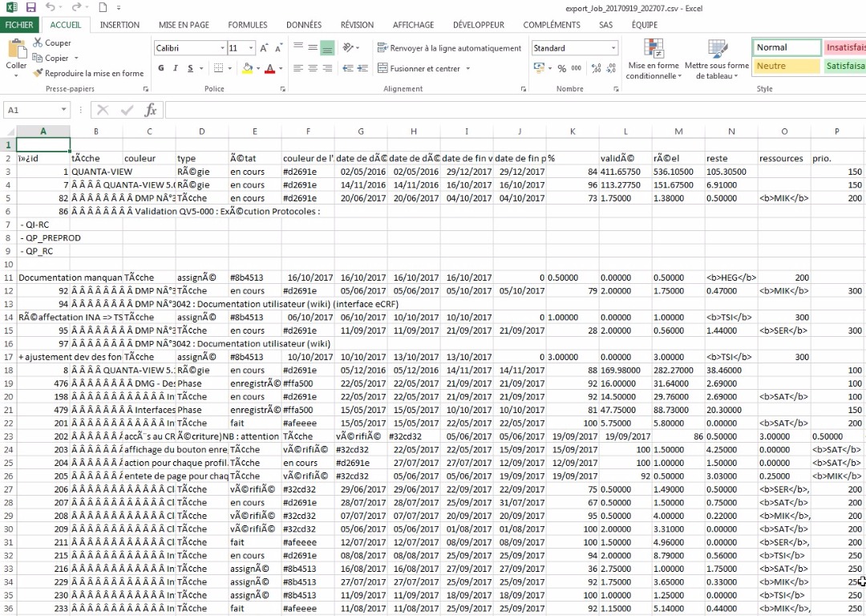Open the DONNÉES ribbon tab

point(304,25)
